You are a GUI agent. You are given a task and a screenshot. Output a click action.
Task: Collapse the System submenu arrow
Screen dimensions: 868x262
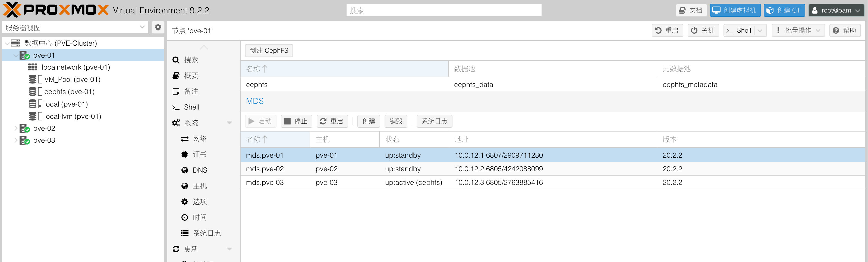pos(229,123)
